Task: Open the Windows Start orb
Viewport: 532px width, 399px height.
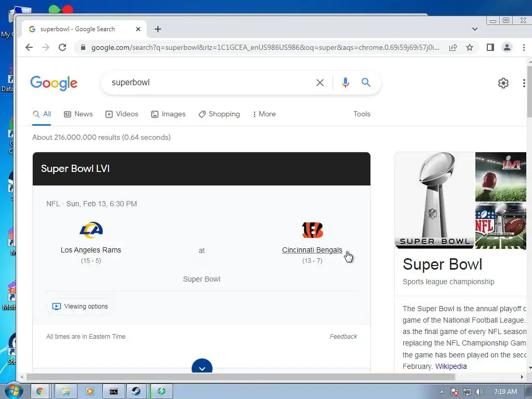Action: 13,391
